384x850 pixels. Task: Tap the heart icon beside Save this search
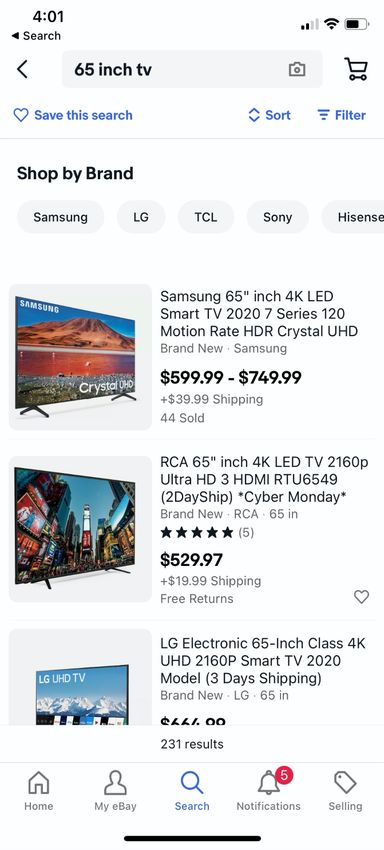21,115
